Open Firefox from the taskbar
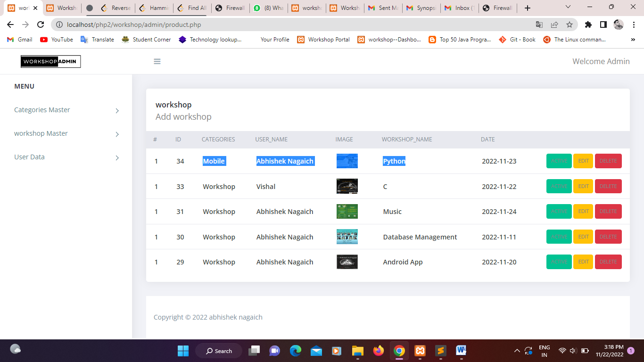This screenshot has height=362, width=644. point(379,351)
